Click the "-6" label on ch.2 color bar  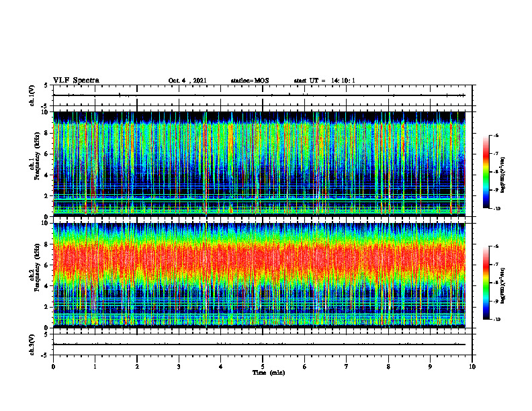coord(495,246)
